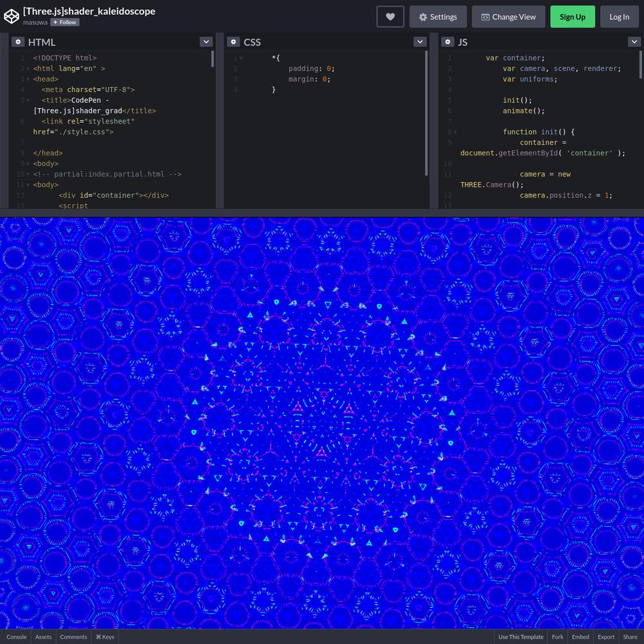Viewport: 644px width, 644px height.
Task: Open the Comments panel
Action: tap(73, 637)
